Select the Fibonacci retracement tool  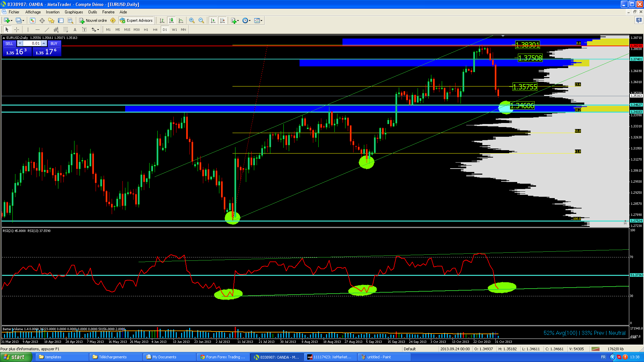[66, 29]
